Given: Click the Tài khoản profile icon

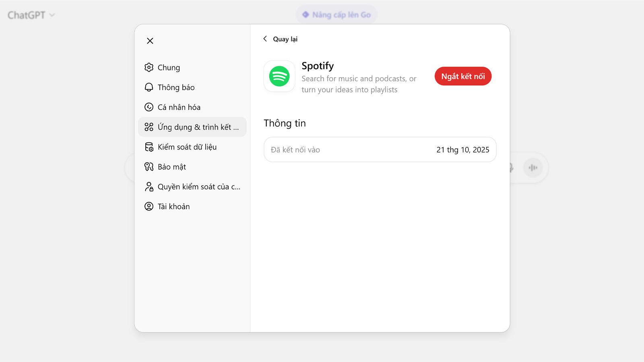Looking at the screenshot, I should (x=149, y=206).
